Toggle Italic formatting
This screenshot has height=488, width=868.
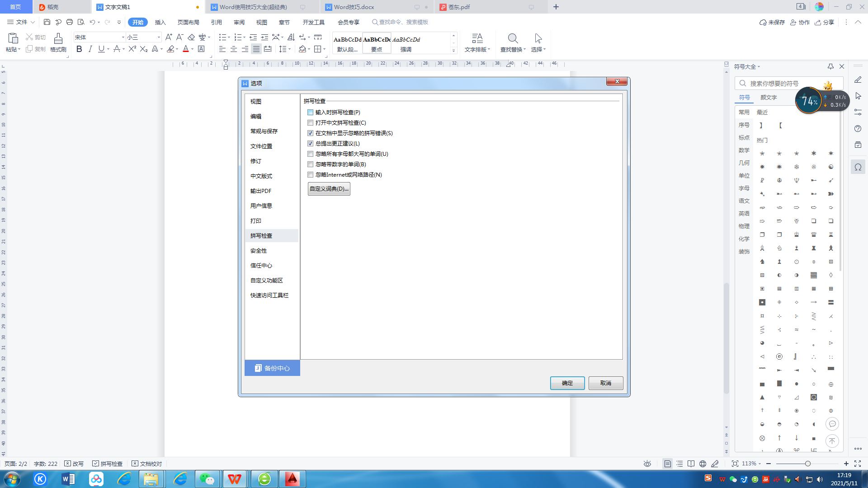point(90,49)
